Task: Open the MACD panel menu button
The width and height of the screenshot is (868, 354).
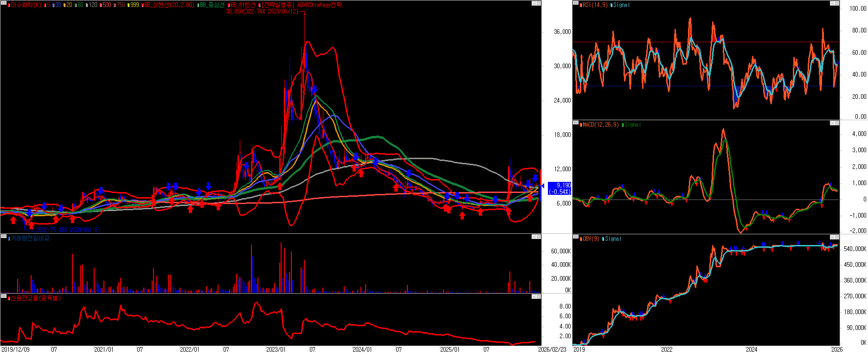Action: pyautogui.click(x=576, y=123)
